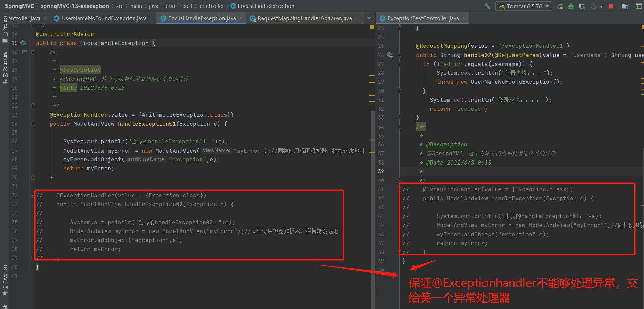Start debugging with the green bug icon

[x=571, y=6]
